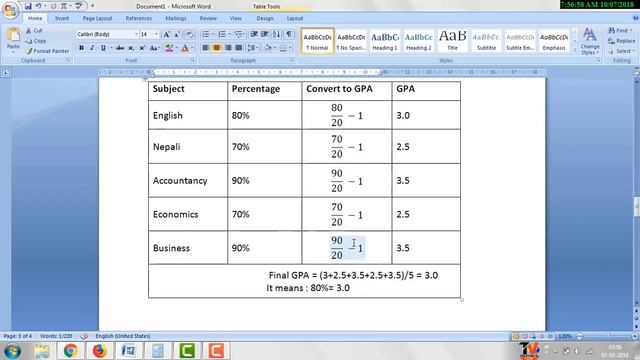640x360 pixels.
Task: Clear formatting of the selection
Action: [189, 35]
